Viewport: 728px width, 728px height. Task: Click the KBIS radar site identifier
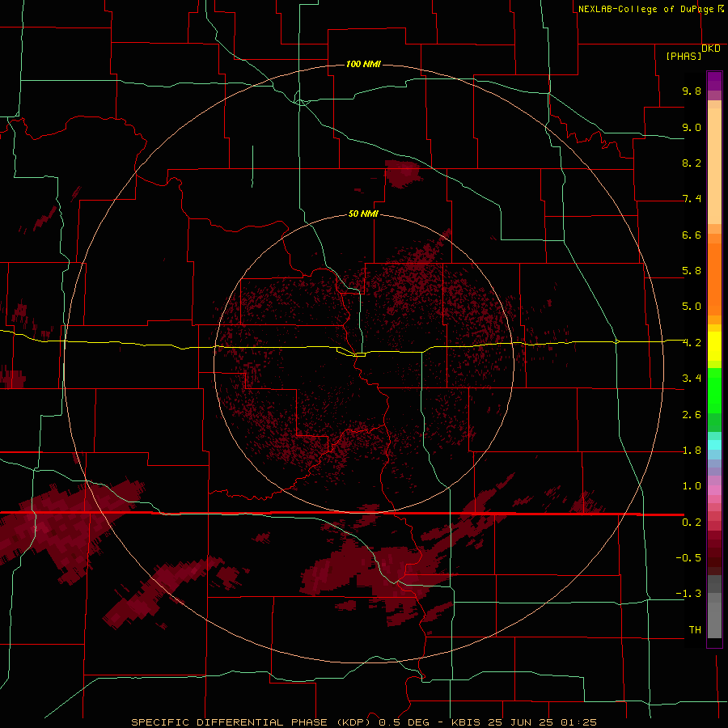click(x=466, y=722)
